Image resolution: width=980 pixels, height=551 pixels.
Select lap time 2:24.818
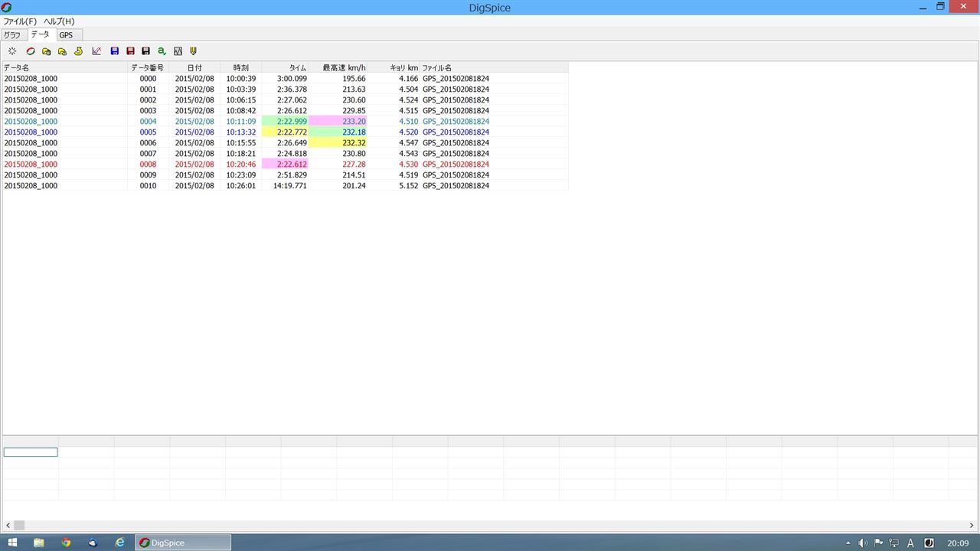(292, 154)
